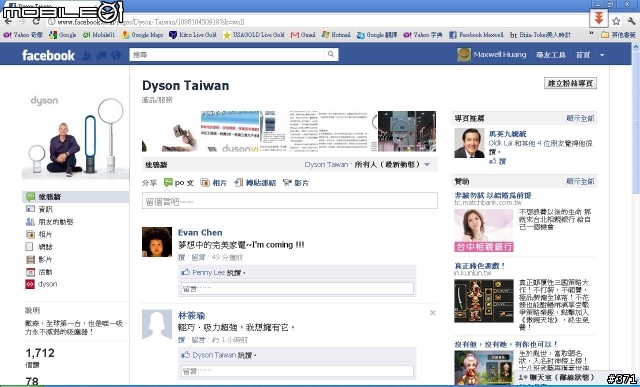The height and width of the screenshot is (387, 640).
Task: Bookmark page with star icon
Action: click(x=616, y=21)
